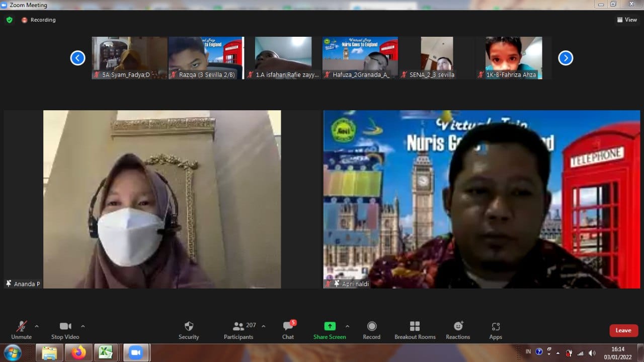Screen dimensions: 644x362
Task: Open the View layout menu
Action: click(627, 20)
